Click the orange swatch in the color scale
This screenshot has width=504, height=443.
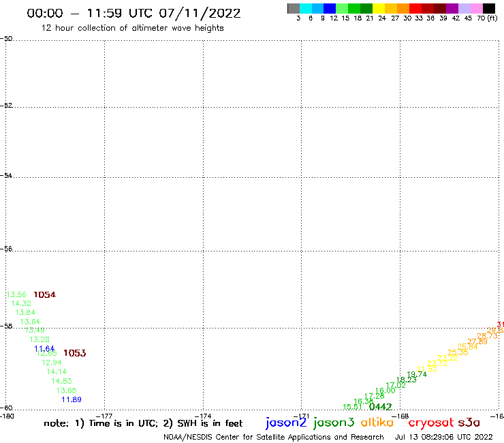click(403, 8)
